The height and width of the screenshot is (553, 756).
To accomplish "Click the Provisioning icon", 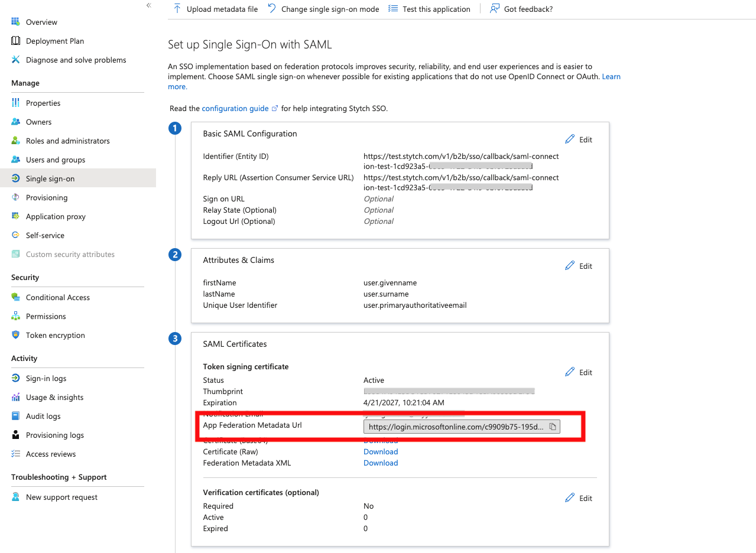I will point(15,197).
